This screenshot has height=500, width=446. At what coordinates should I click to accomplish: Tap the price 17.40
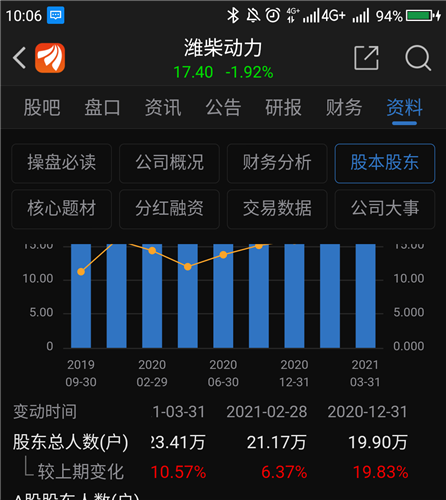[x=193, y=72]
